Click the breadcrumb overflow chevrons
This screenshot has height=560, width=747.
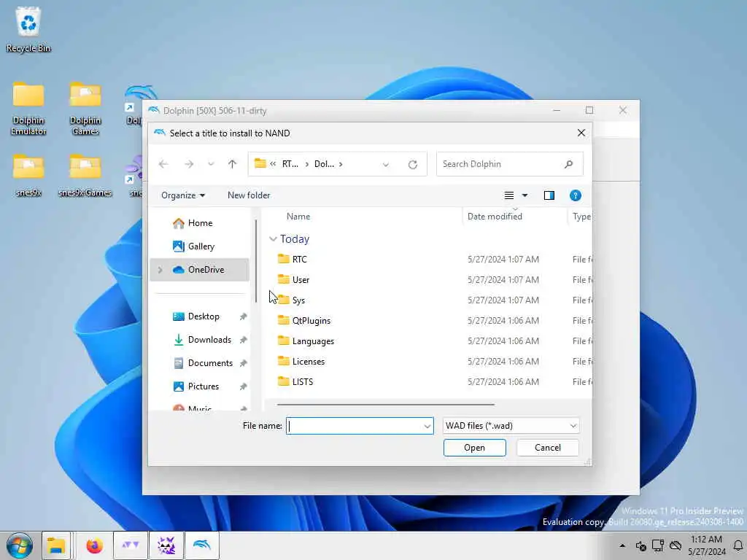[x=273, y=164]
